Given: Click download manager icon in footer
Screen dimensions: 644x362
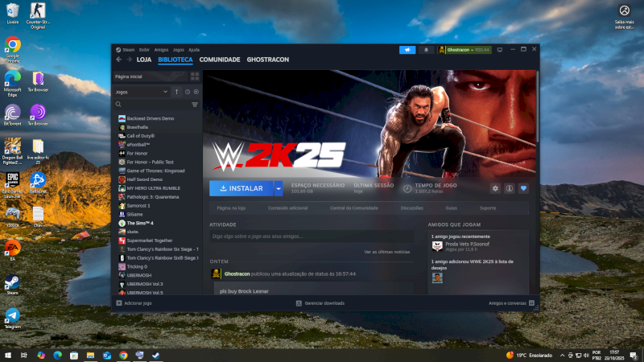Looking at the screenshot, I should (x=299, y=303).
